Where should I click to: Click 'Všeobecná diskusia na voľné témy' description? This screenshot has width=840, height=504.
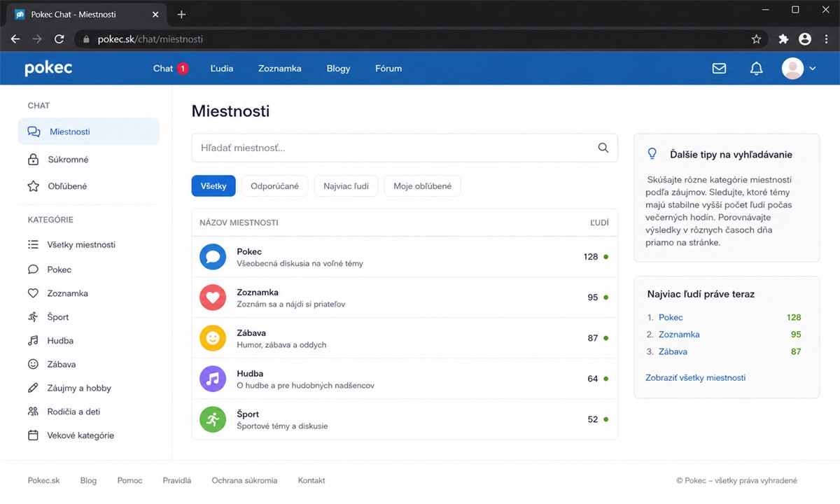pyautogui.click(x=300, y=264)
